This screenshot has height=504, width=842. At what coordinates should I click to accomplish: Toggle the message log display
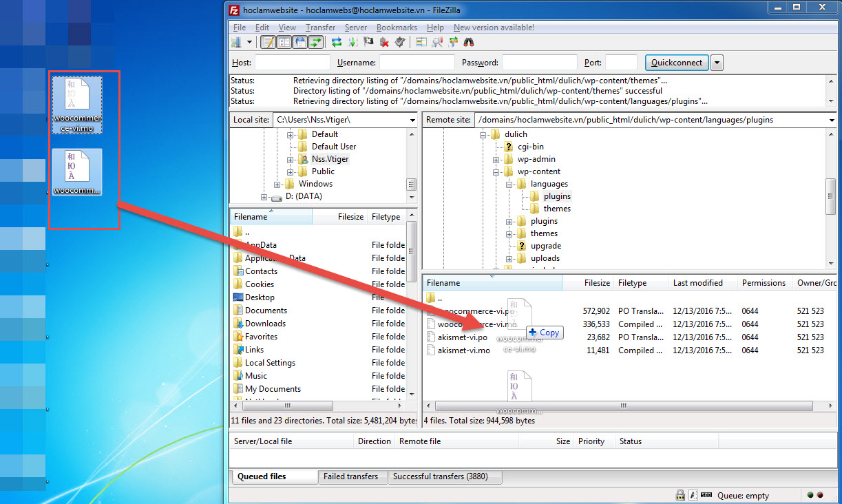coord(268,43)
